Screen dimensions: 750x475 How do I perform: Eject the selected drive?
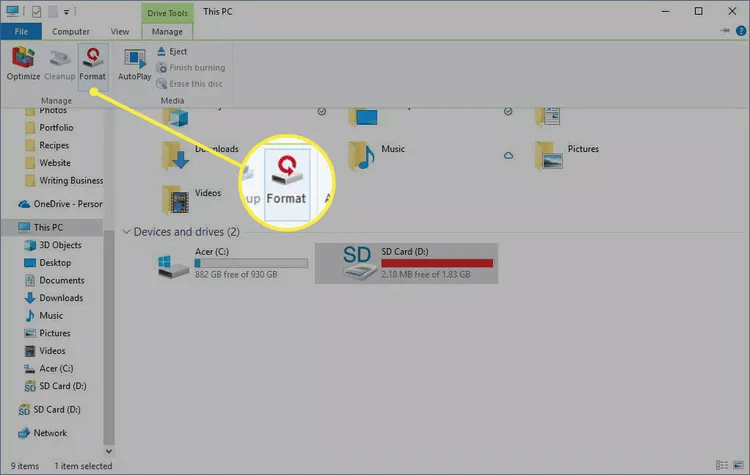[x=171, y=51]
